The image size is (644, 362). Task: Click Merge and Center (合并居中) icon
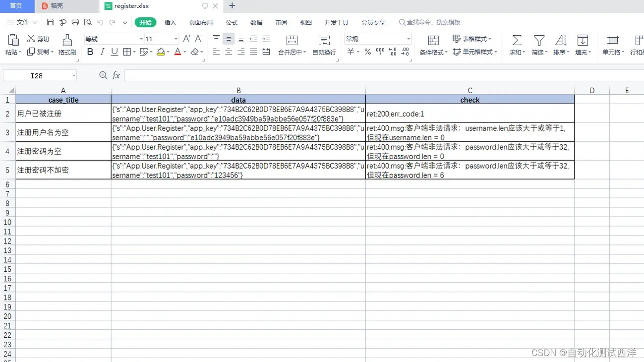tap(292, 40)
